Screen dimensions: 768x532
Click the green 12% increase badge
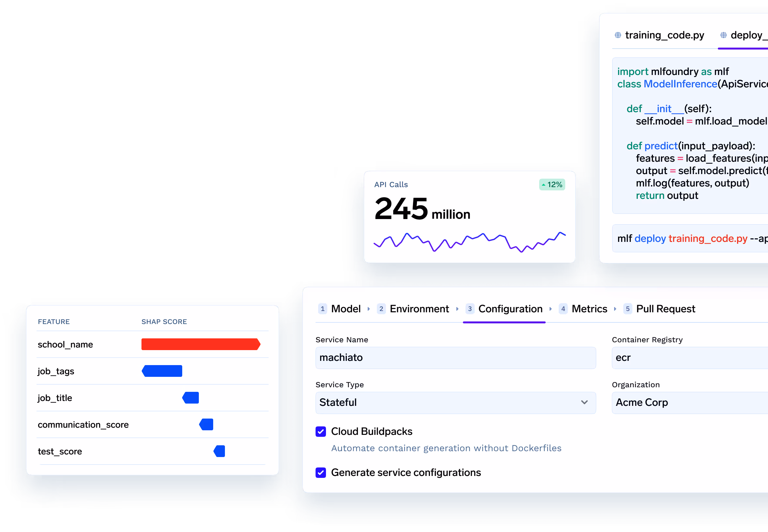tap(552, 185)
